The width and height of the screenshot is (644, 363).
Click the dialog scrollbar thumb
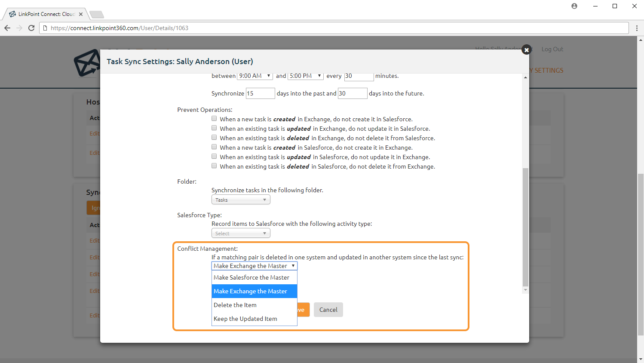tap(525, 227)
